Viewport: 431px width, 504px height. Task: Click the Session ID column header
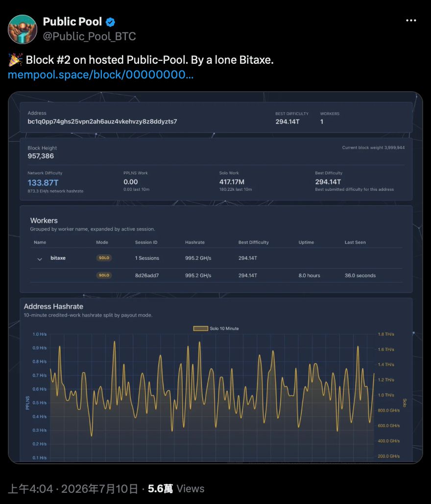pos(146,242)
